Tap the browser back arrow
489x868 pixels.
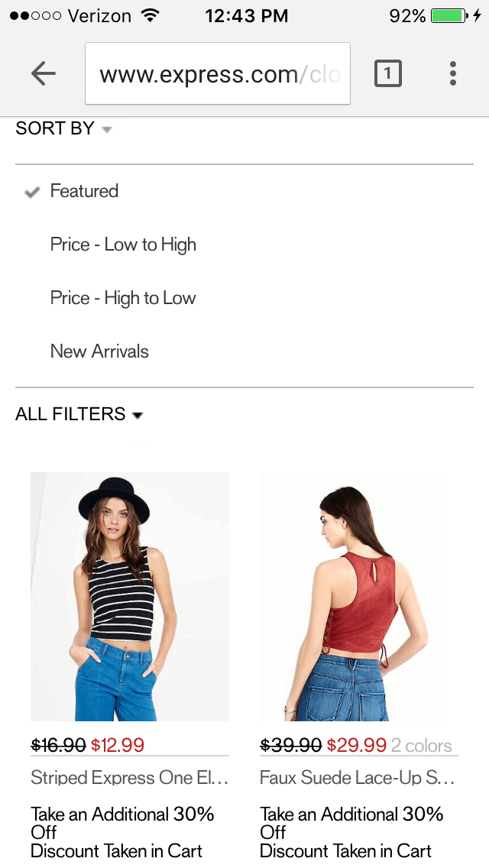[44, 73]
